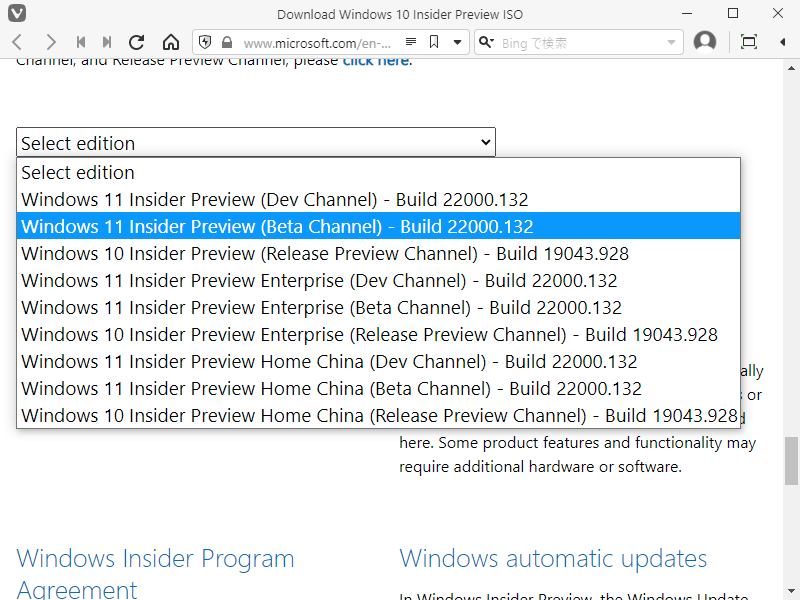The height and width of the screenshot is (600, 800).
Task: Click the fast forward navigation button
Action: (x=107, y=42)
